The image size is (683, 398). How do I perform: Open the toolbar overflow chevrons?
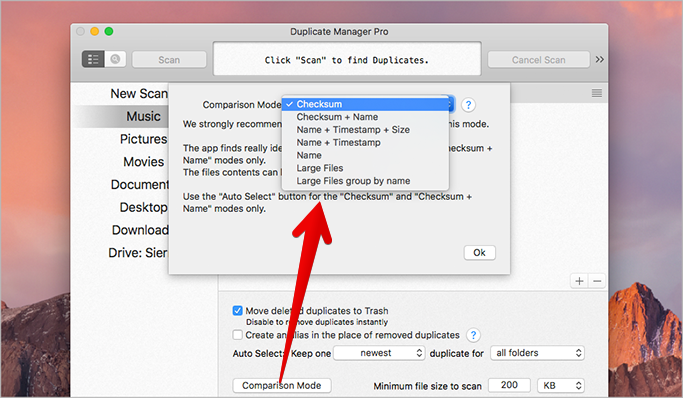pyautogui.click(x=600, y=59)
